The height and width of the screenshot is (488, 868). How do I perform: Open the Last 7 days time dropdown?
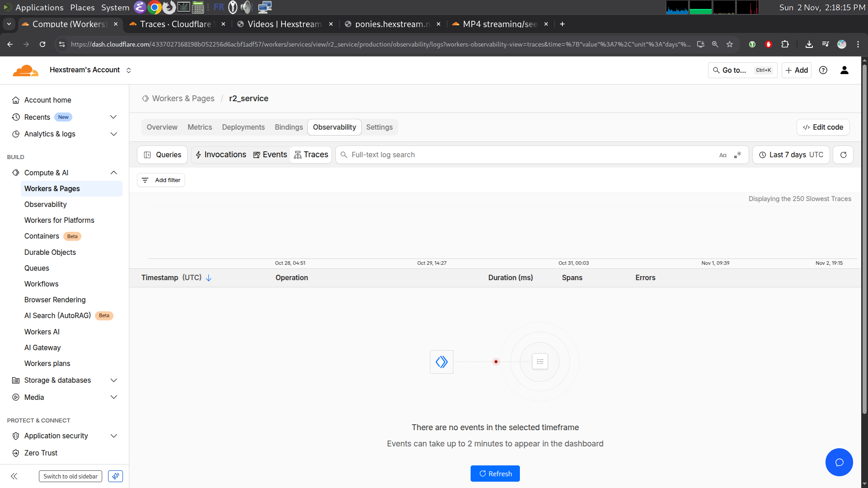pyautogui.click(x=791, y=155)
